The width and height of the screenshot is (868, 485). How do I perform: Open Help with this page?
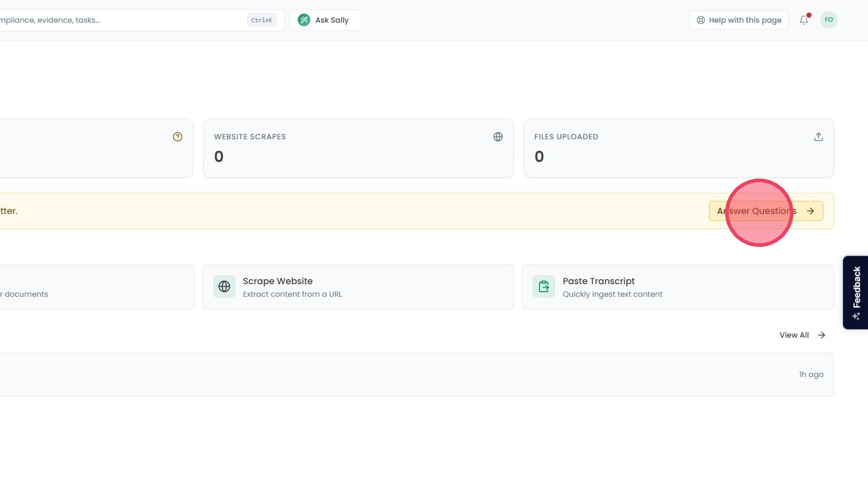pos(739,20)
